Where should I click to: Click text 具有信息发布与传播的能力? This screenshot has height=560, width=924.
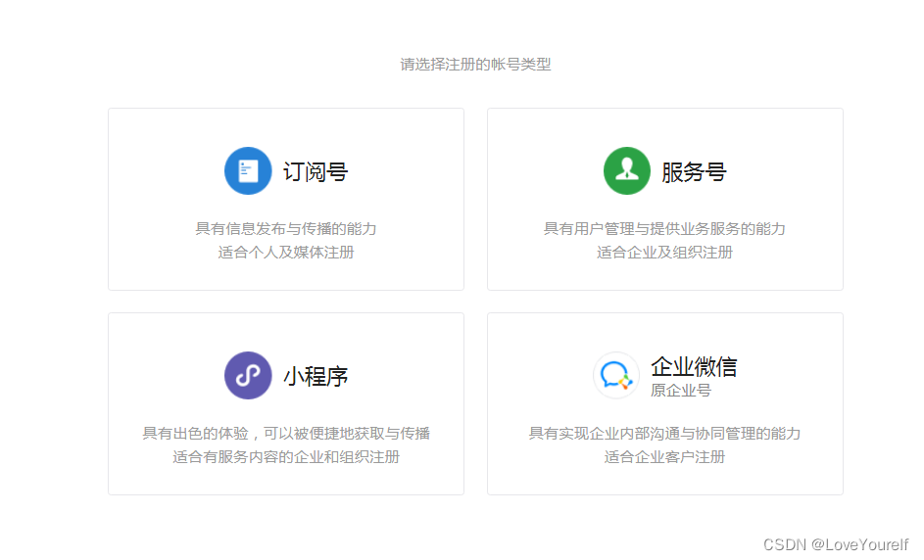click(286, 228)
